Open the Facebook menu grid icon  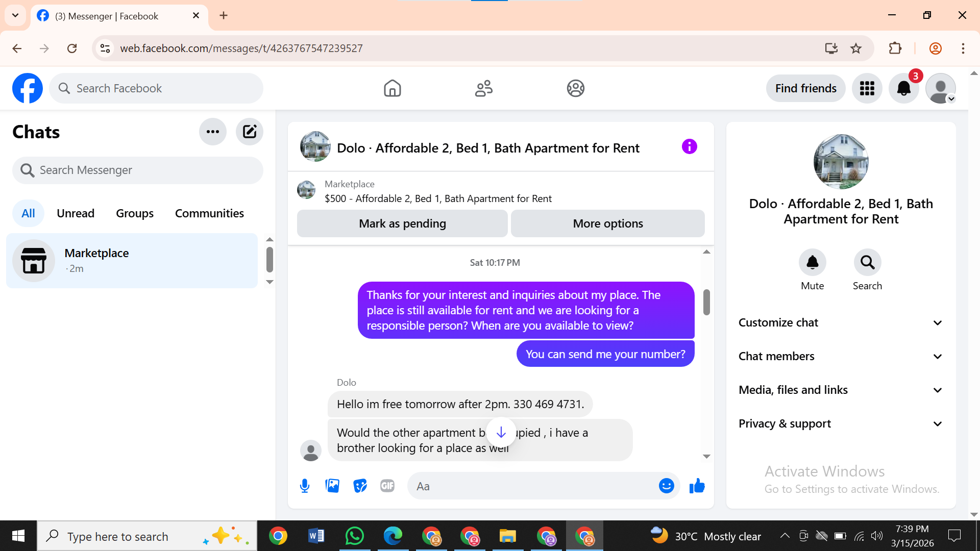click(867, 88)
